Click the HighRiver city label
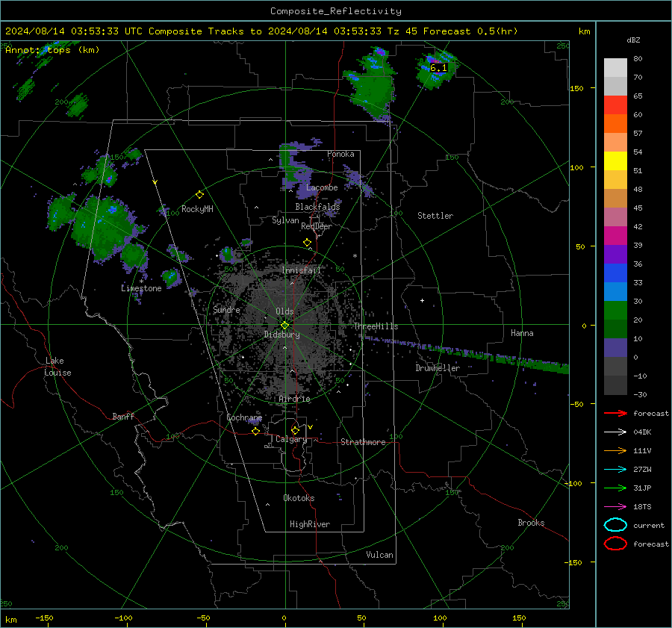Image resolution: width=672 pixels, height=628 pixels. click(310, 524)
